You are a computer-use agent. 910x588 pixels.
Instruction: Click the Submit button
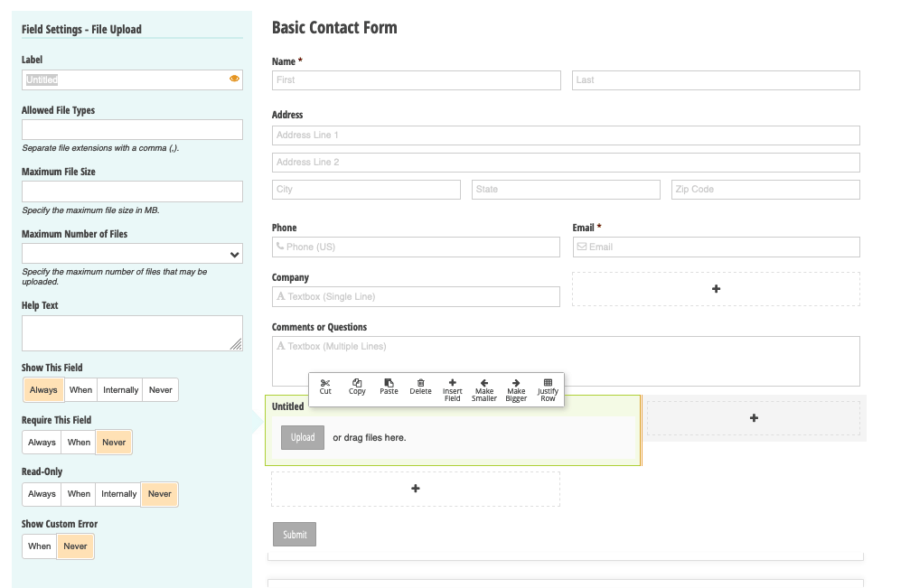tap(295, 535)
